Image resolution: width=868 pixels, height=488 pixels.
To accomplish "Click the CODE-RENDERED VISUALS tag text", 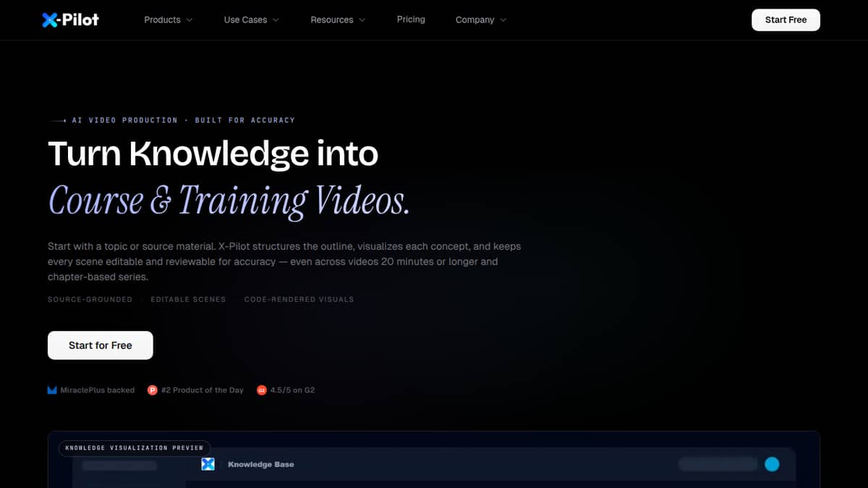I will point(299,299).
